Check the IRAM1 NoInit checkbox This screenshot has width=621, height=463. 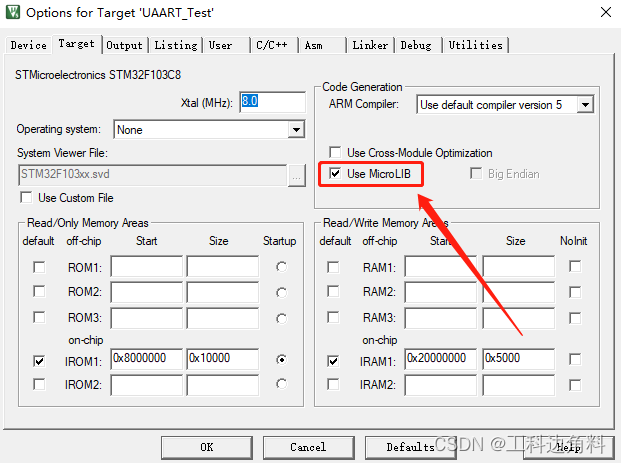575,359
